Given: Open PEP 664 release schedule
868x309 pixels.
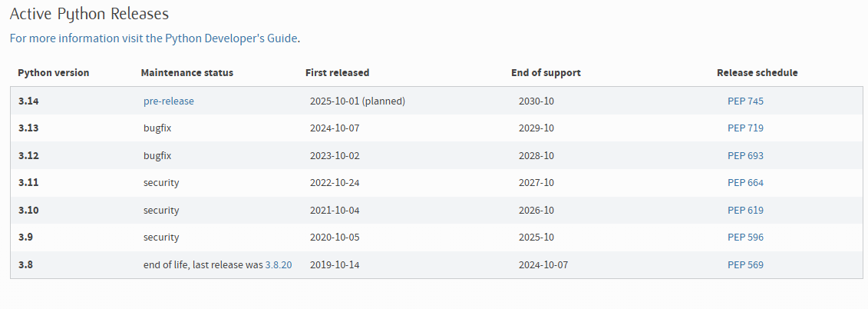Looking at the screenshot, I should [x=745, y=183].
